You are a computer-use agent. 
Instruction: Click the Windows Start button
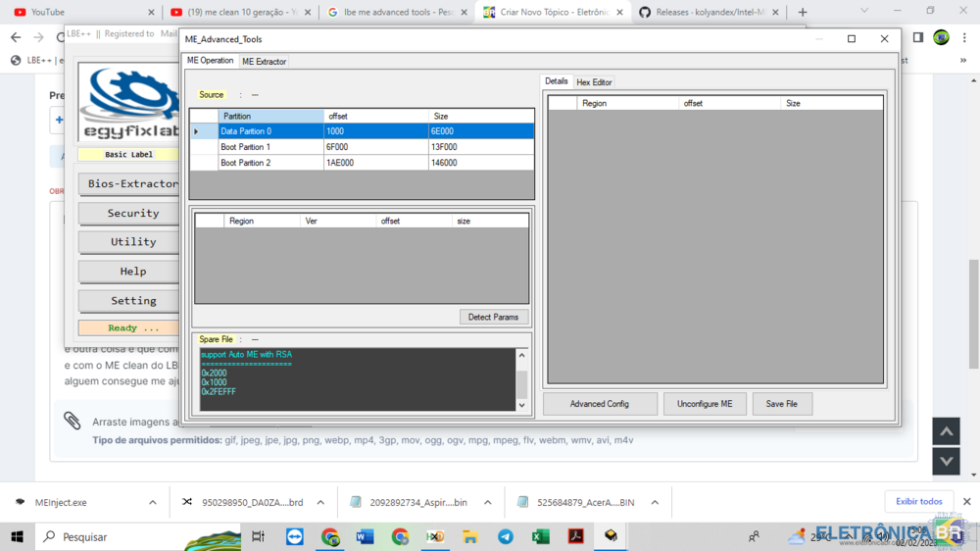pos(17,536)
